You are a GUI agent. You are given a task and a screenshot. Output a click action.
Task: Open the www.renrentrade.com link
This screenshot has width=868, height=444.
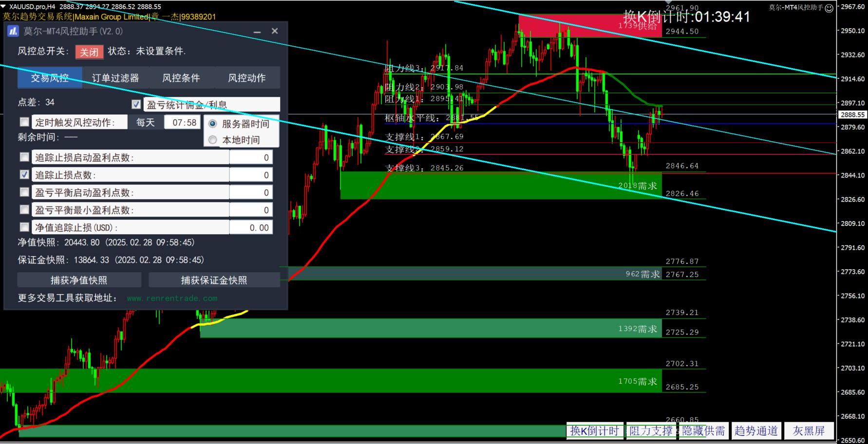(x=172, y=298)
